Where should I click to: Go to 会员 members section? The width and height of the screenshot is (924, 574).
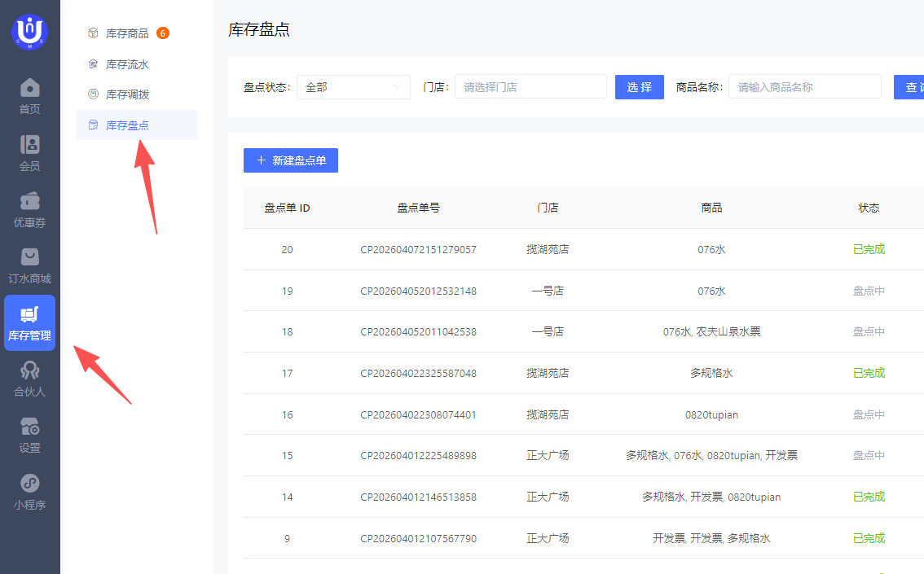(x=30, y=153)
